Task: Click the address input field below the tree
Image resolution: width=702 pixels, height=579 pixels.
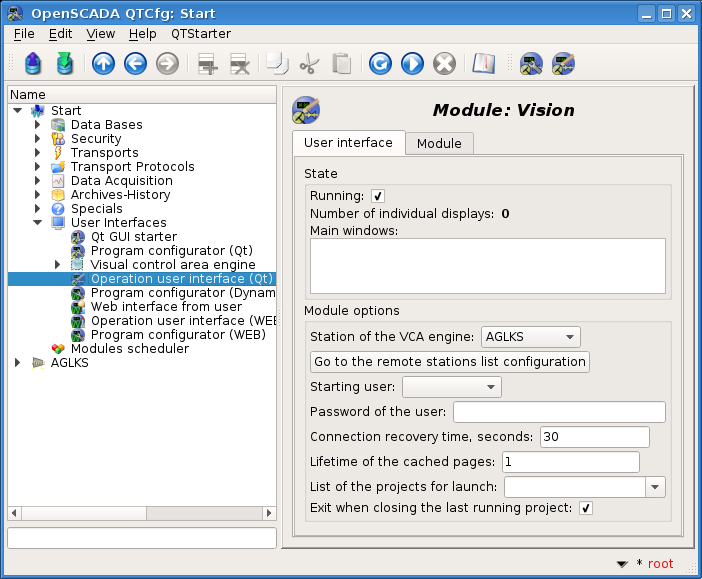Action: click(142, 538)
